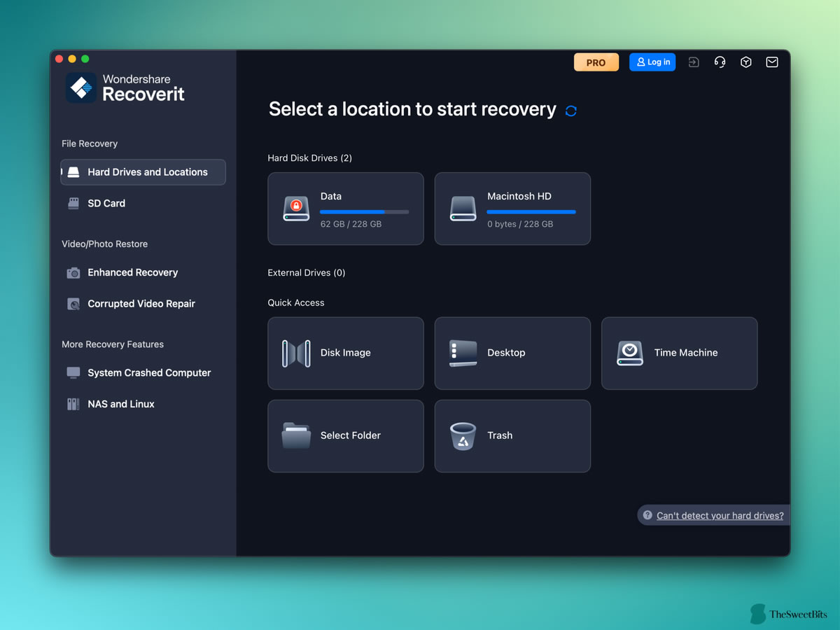Open Corrupted Video Repair
840x630 pixels.
(143, 304)
